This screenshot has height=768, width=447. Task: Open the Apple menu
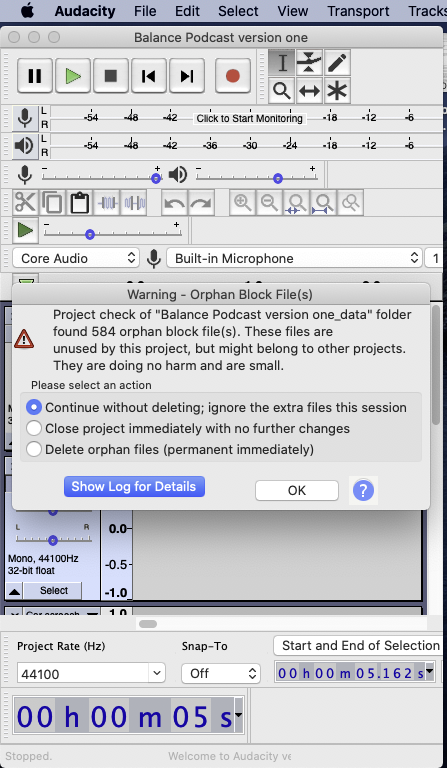tap(27, 11)
